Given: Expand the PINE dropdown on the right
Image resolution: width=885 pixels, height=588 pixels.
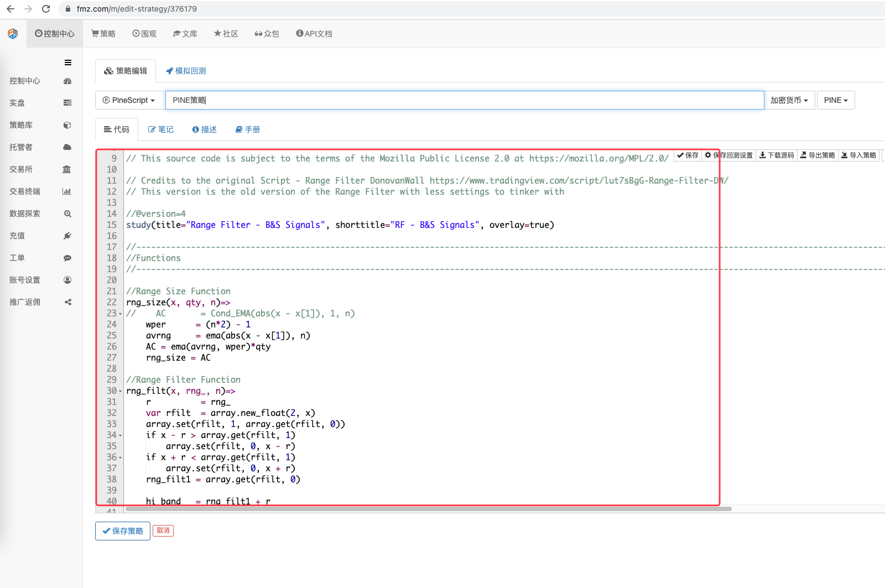Looking at the screenshot, I should 835,100.
